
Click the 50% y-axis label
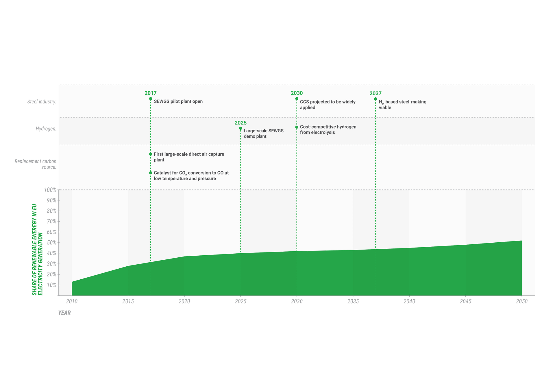click(51, 243)
